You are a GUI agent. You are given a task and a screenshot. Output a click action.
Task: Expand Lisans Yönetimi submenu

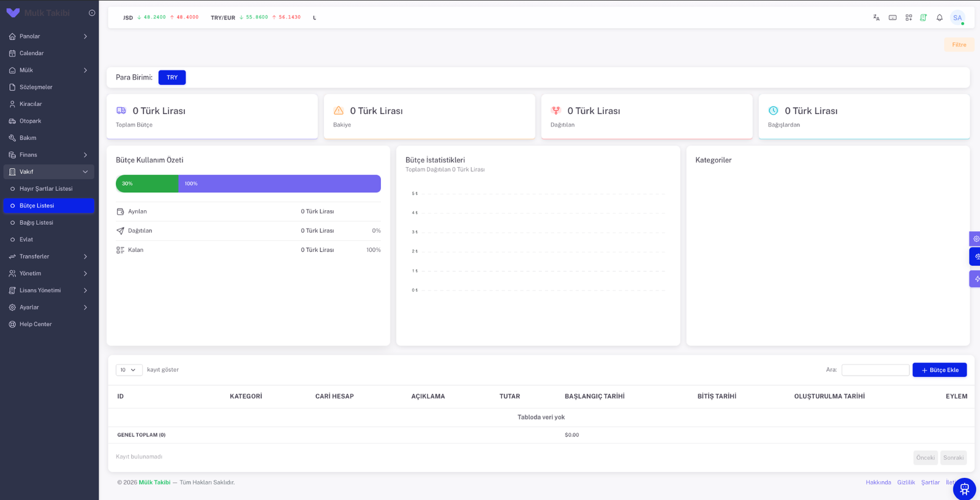click(x=49, y=290)
